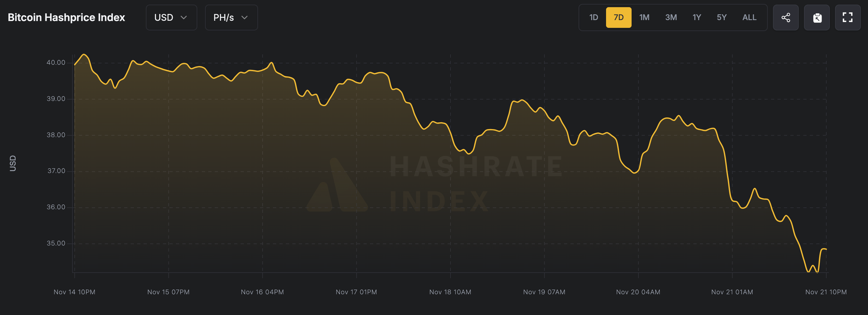The image size is (868, 315).
Task: Click the Bitcoin Hashprice Index title
Action: point(66,17)
